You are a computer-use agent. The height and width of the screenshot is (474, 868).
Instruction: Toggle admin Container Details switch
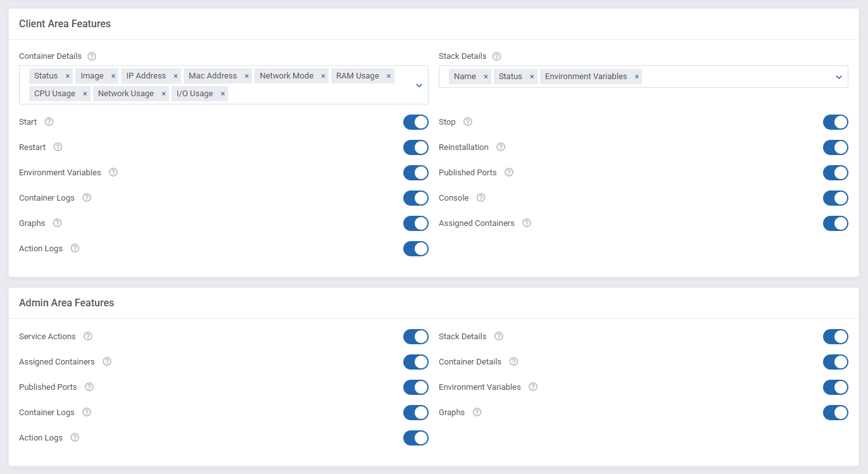coord(836,362)
